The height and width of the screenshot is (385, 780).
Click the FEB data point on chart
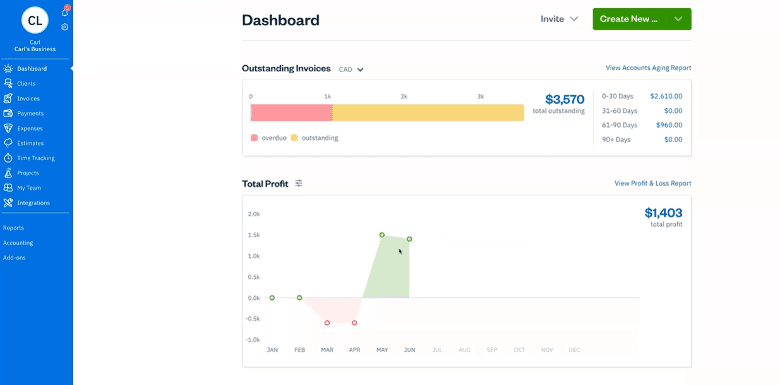point(299,298)
